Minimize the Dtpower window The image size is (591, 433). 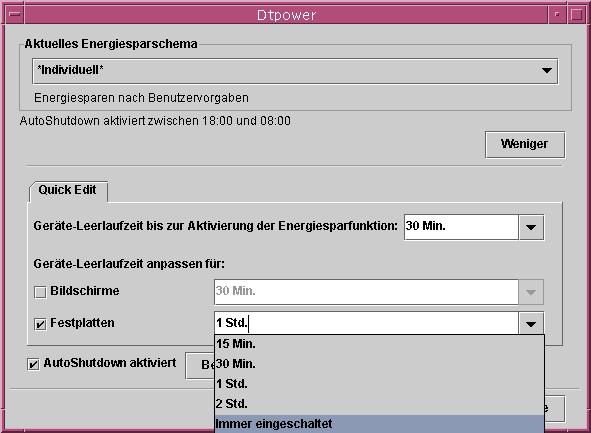coord(557,15)
